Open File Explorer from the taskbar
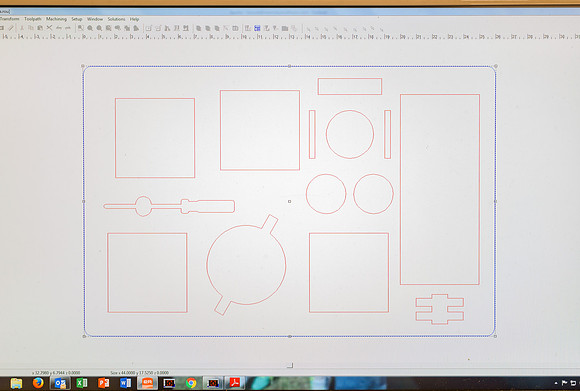Screen dimensions: 580x391 (x=16, y=383)
